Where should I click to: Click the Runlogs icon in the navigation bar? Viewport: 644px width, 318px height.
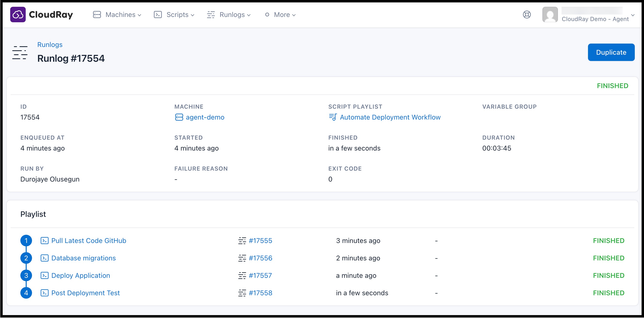[211, 15]
